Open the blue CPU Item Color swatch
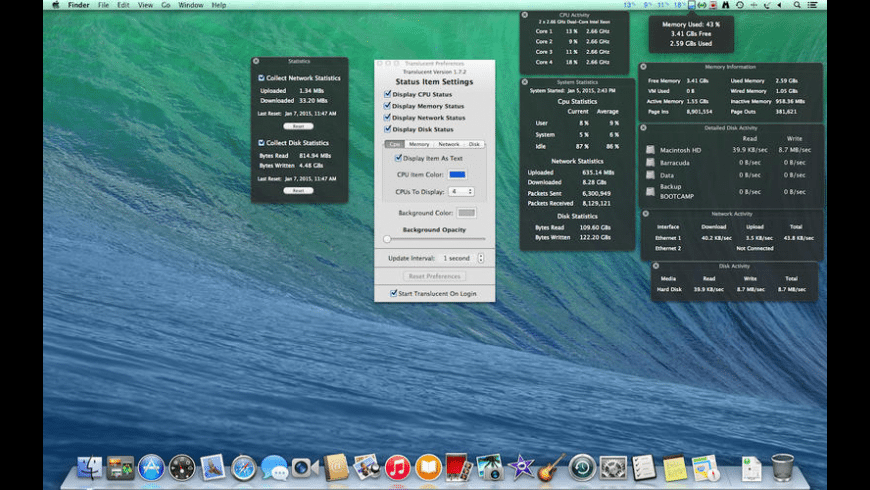This screenshot has height=490, width=870. pos(457,174)
